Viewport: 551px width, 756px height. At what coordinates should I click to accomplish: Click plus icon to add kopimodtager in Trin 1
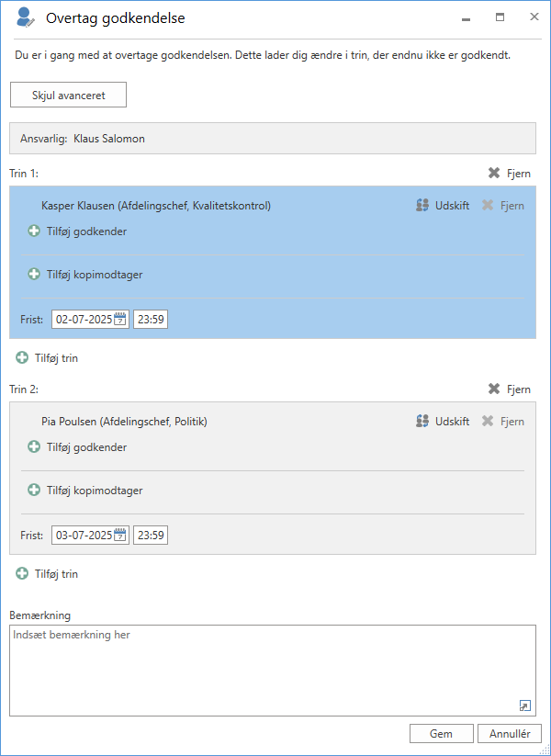(x=34, y=275)
